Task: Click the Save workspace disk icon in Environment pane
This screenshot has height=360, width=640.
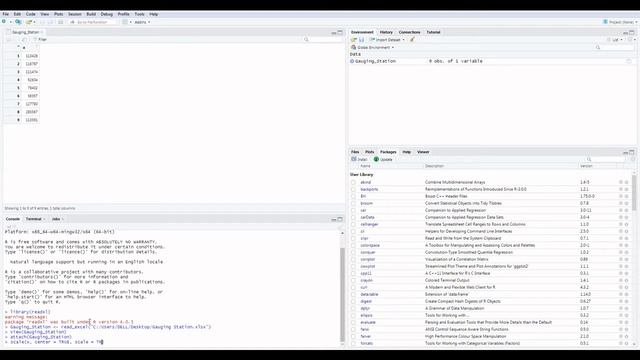Action: pyautogui.click(x=361, y=40)
